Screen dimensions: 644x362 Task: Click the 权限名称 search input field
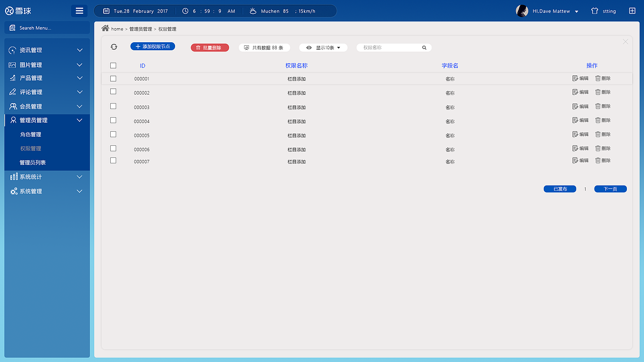[394, 48]
